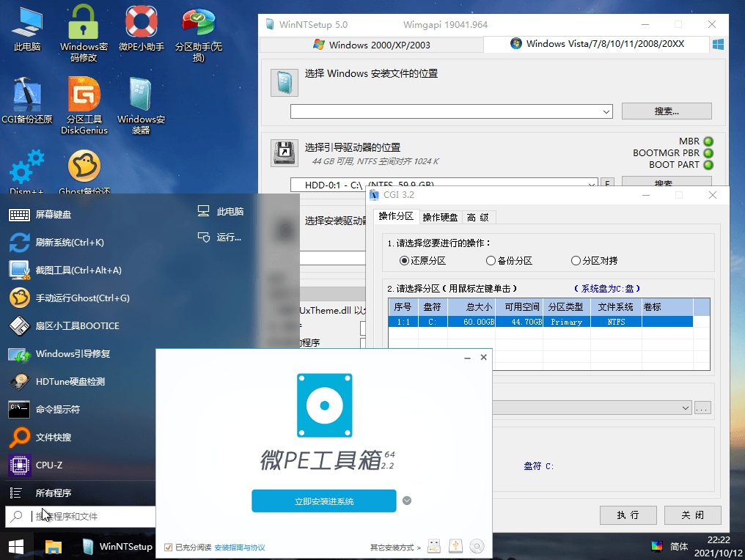Open 此电脑 in start menu right column
The width and height of the screenshot is (745, 560).
click(221, 211)
